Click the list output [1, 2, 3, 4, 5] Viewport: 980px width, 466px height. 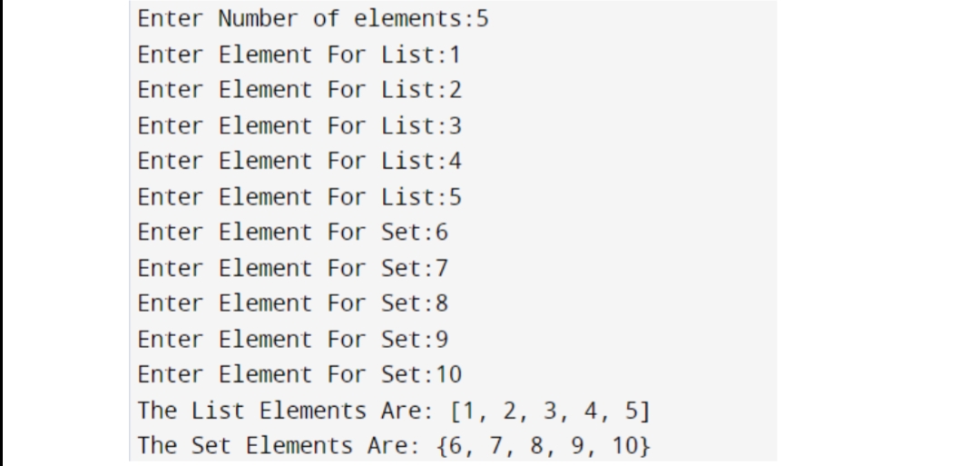pos(551,411)
